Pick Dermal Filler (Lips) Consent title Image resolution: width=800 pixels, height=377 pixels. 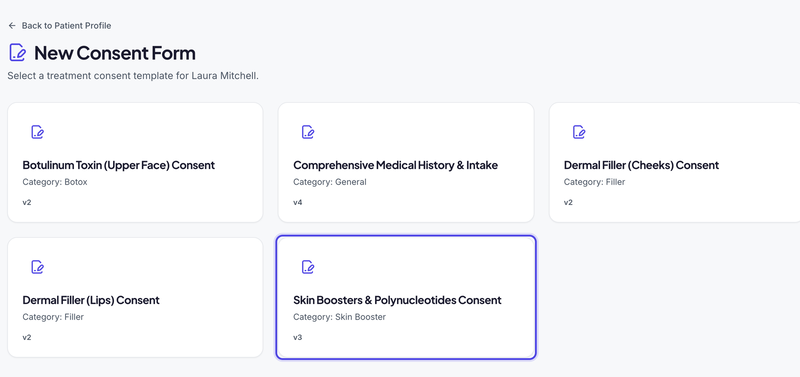pyautogui.click(x=91, y=300)
